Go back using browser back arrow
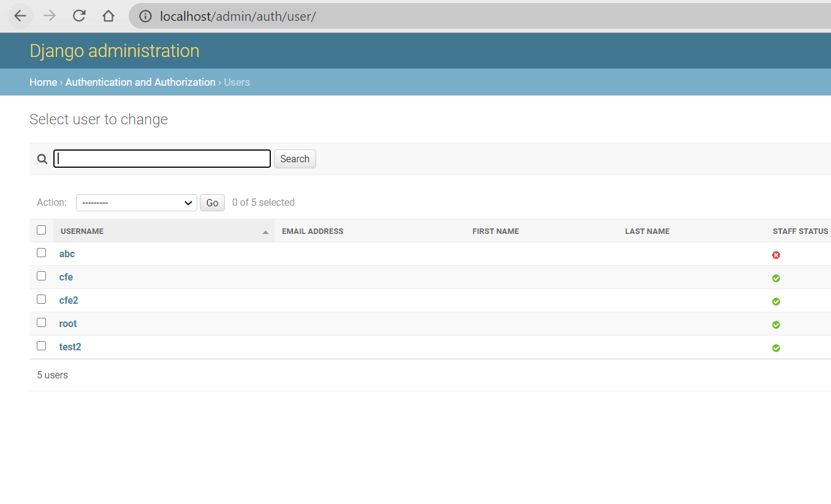Image resolution: width=831 pixels, height=504 pixels. pyautogui.click(x=20, y=16)
